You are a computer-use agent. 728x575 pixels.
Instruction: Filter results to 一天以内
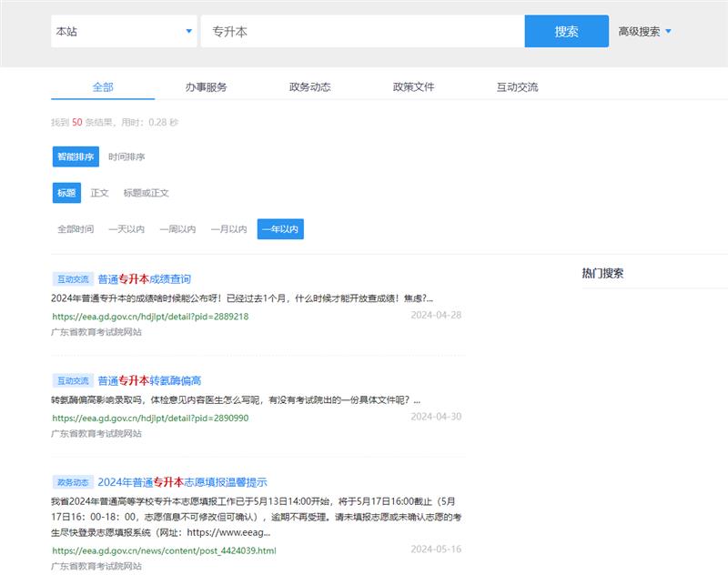click(x=126, y=228)
